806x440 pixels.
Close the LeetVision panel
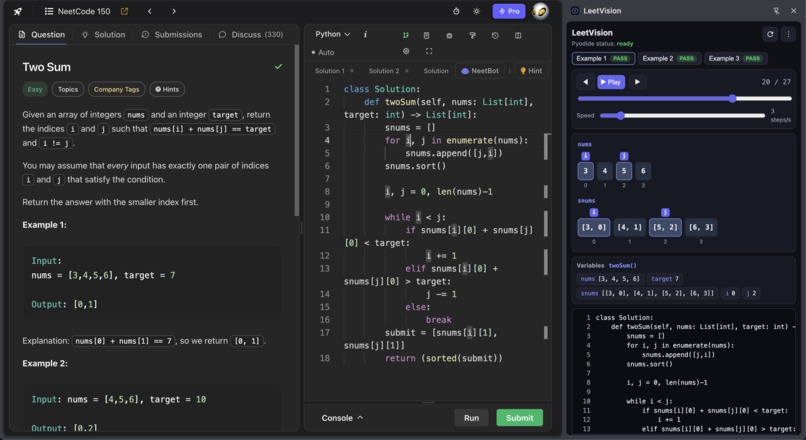(794, 11)
